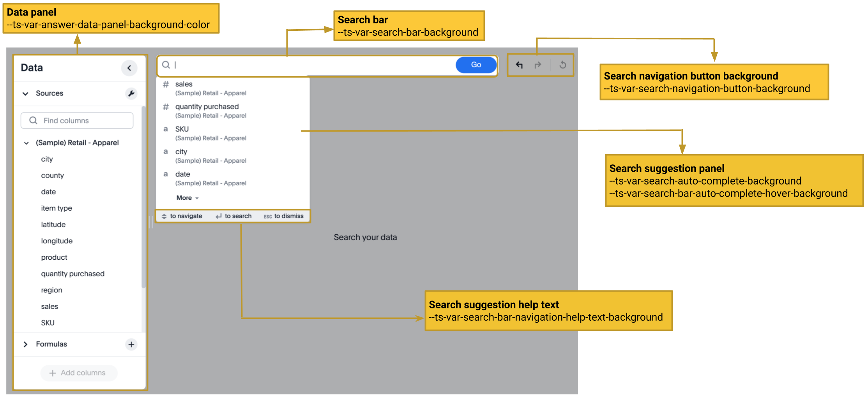Click the magnifier icon in the search bar

166,65
